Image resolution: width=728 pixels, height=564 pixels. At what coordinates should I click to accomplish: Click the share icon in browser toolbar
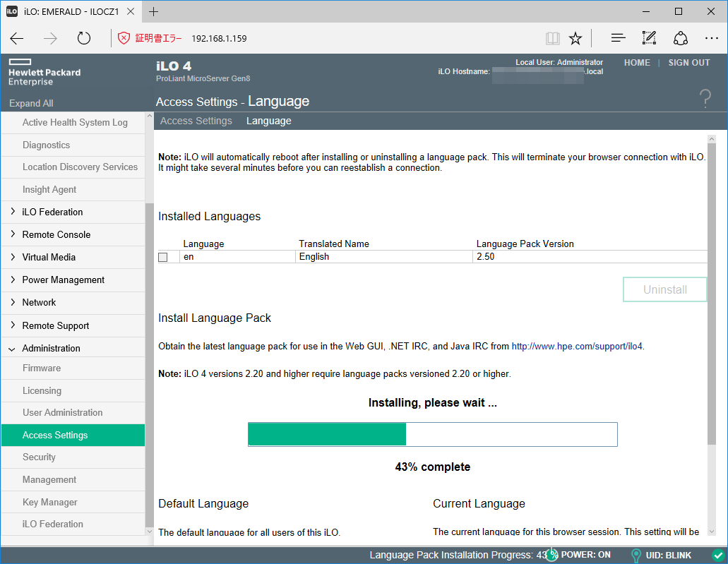click(681, 38)
